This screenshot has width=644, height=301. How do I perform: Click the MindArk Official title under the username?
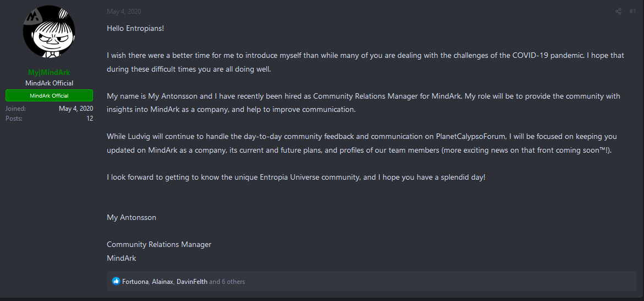point(49,83)
